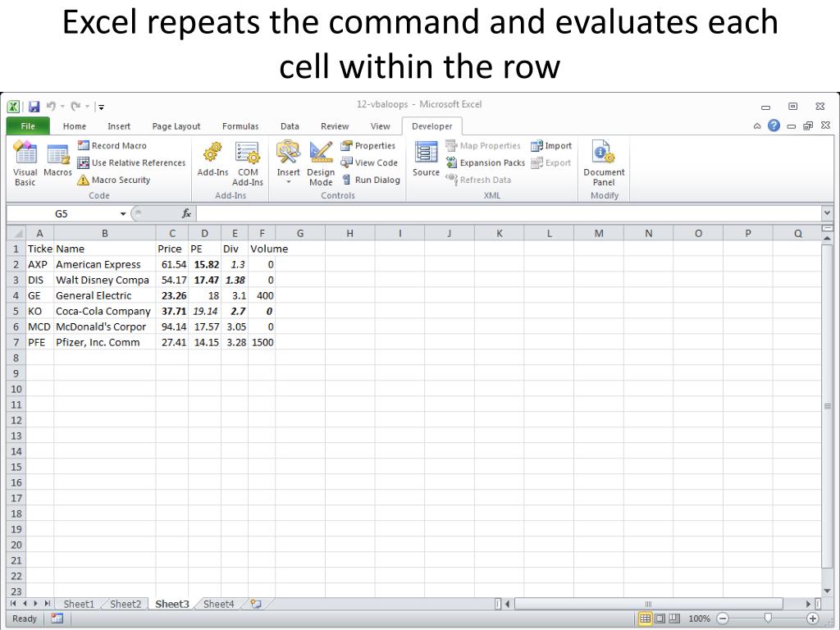
Task: Click the Zoom Out minus button
Action: (723, 619)
